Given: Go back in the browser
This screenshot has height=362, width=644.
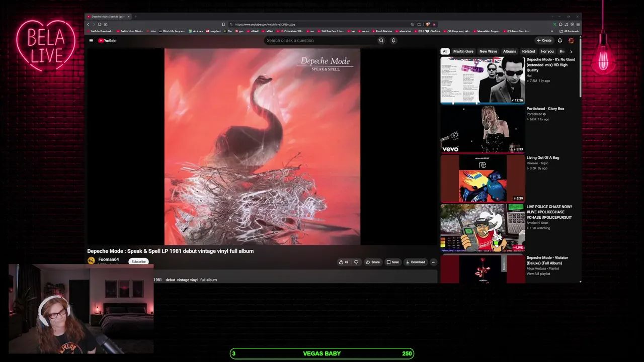Looking at the screenshot, I should [88, 24].
